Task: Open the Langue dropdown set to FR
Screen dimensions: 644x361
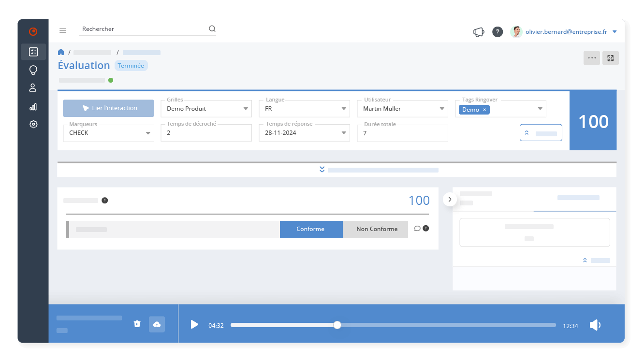Action: [x=305, y=109]
